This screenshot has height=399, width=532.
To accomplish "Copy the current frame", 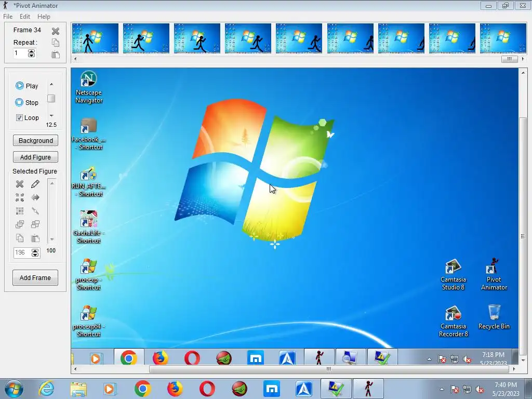I will 56,43.
